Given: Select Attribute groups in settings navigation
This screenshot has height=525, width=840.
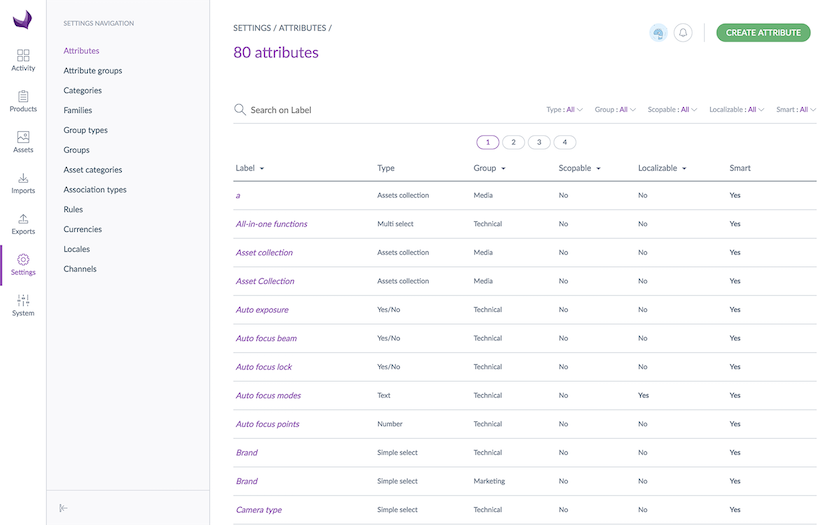Looking at the screenshot, I should pyautogui.click(x=93, y=71).
